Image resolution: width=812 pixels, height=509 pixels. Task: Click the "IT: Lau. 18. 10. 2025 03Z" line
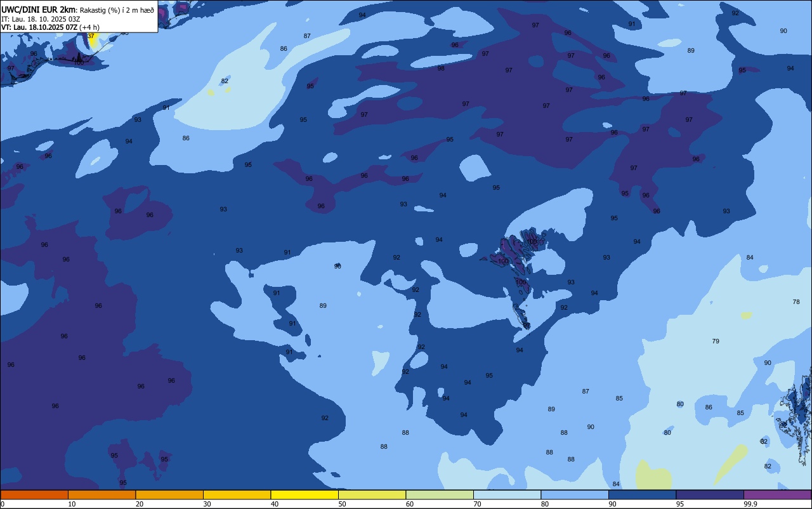41,18
